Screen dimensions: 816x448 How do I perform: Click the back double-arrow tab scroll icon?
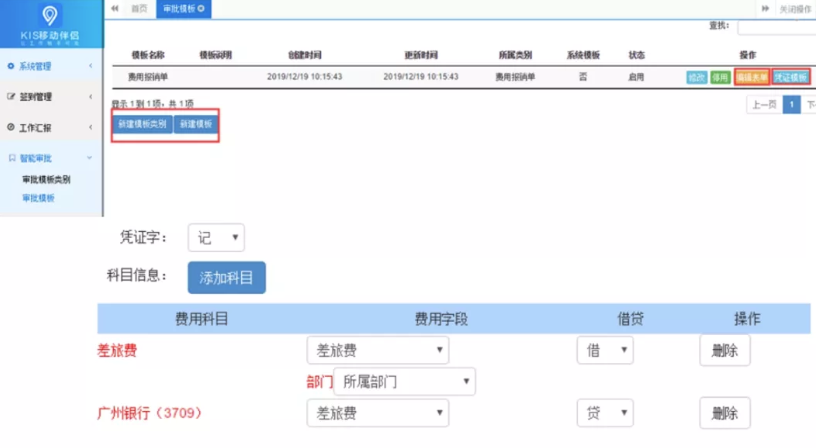(115, 8)
